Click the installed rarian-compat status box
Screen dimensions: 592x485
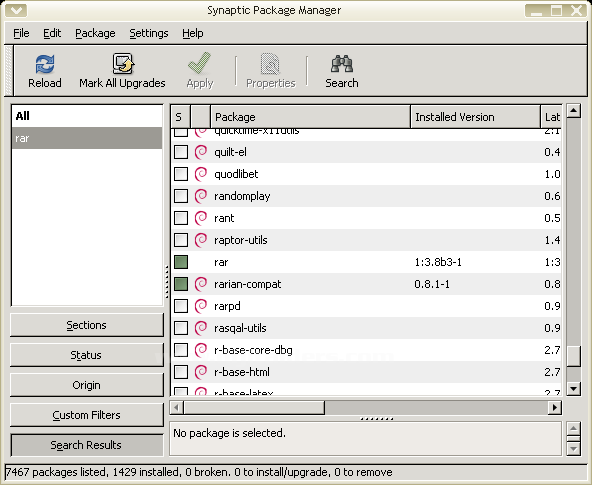181,284
